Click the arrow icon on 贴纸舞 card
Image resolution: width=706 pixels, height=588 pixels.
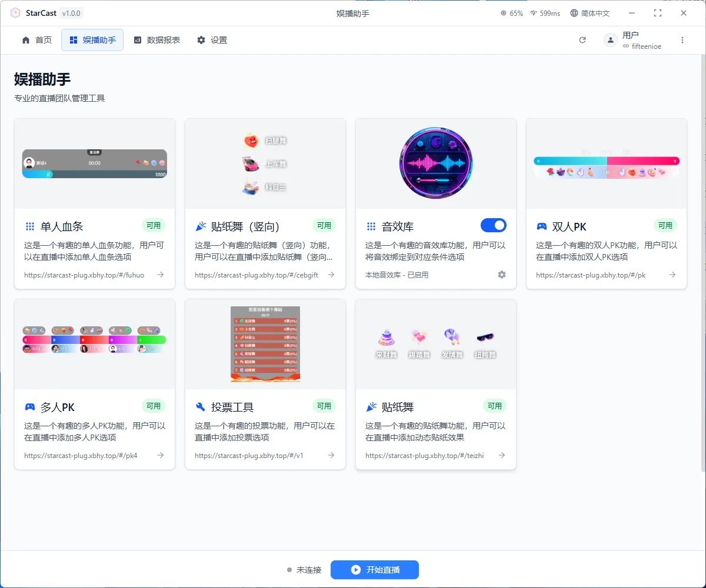(502, 455)
